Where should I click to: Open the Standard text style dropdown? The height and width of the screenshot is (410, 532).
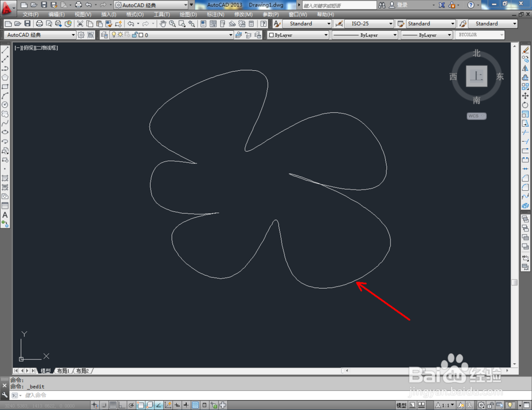306,23
